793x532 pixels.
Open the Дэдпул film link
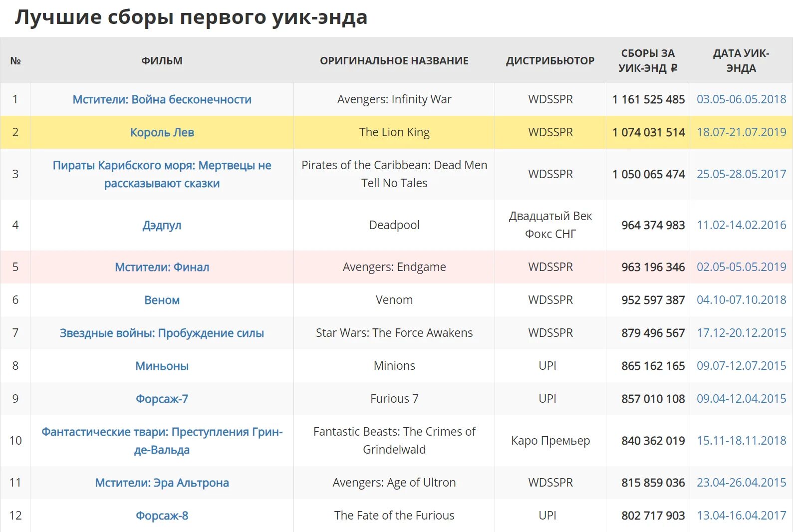coord(162,225)
